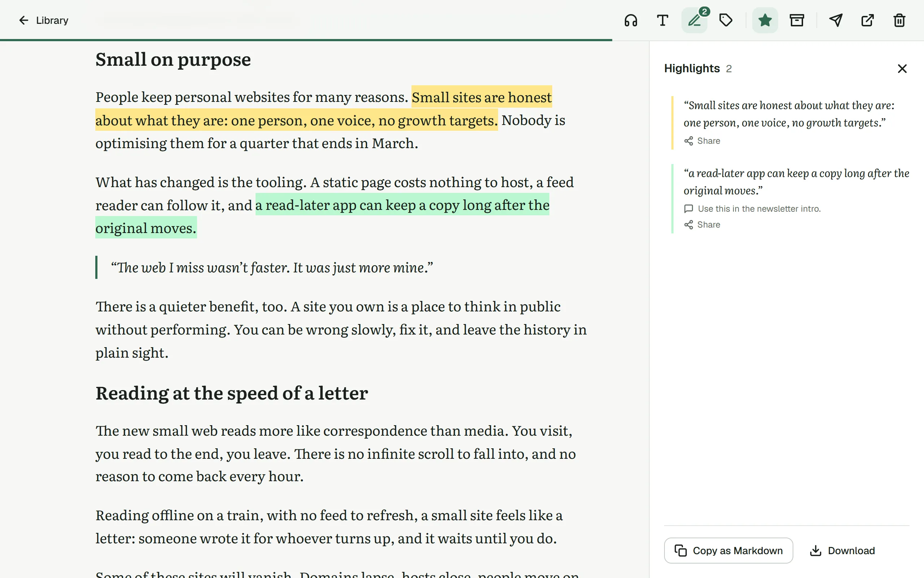Share the 'Small sites are honest' highlight
Image resolution: width=924 pixels, height=578 pixels.
(702, 141)
